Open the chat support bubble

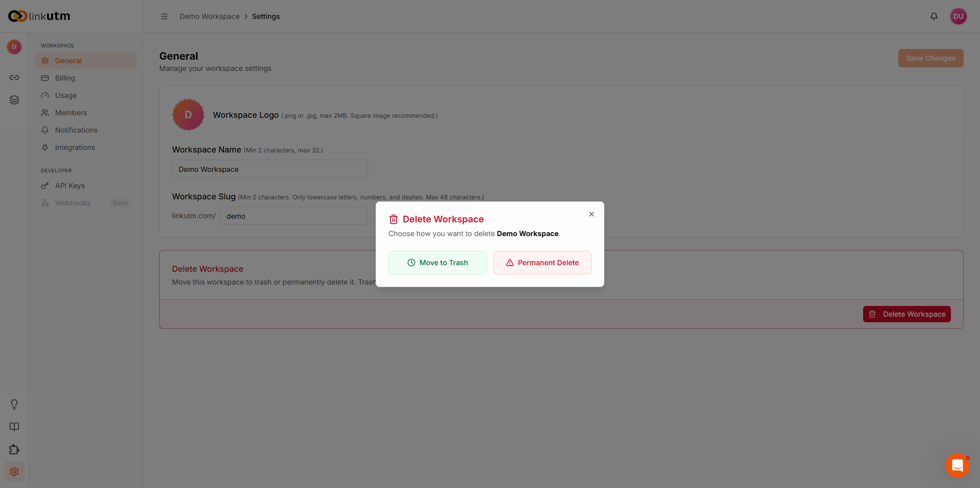coord(958,466)
